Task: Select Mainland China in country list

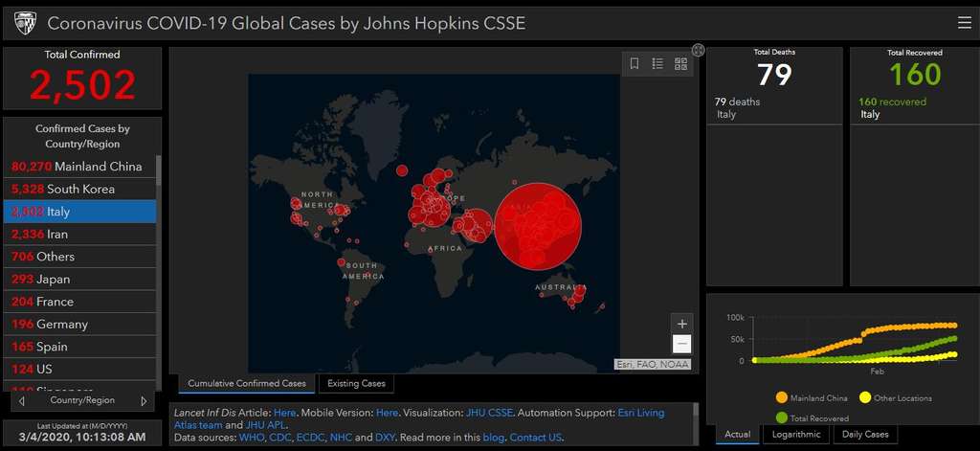Action: pos(80,167)
